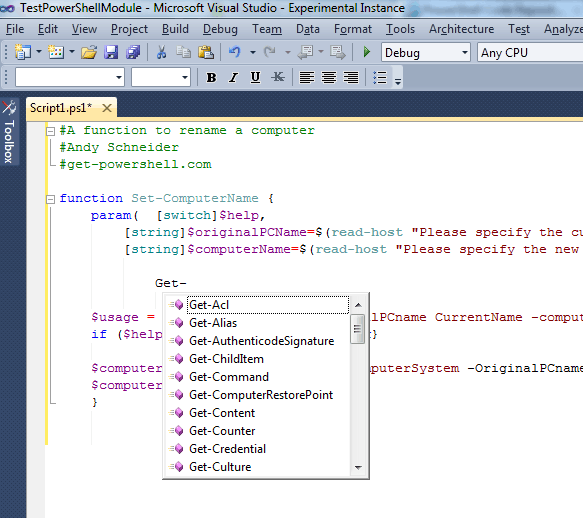Toggle Italic formatting button
Viewport: 583px width, 518px height.
tap(233, 77)
